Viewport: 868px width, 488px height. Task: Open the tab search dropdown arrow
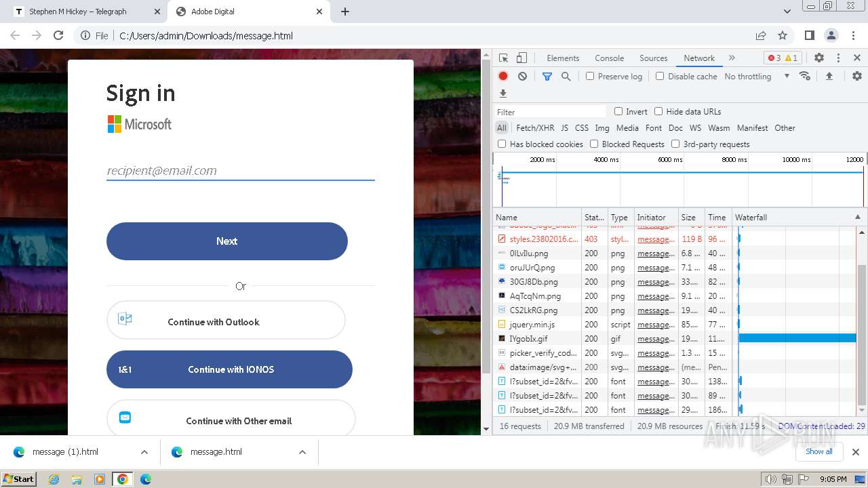pos(787,12)
